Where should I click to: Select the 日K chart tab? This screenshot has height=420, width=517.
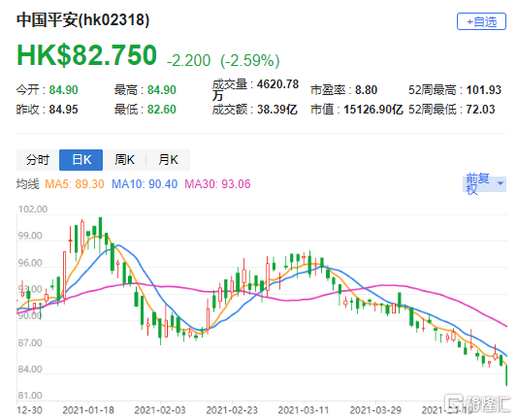[81, 160]
